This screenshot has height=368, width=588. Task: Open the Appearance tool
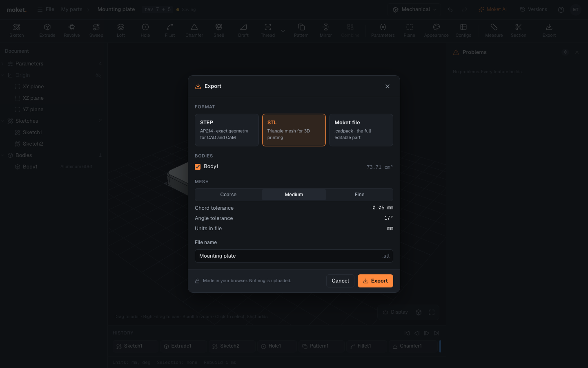click(x=437, y=30)
